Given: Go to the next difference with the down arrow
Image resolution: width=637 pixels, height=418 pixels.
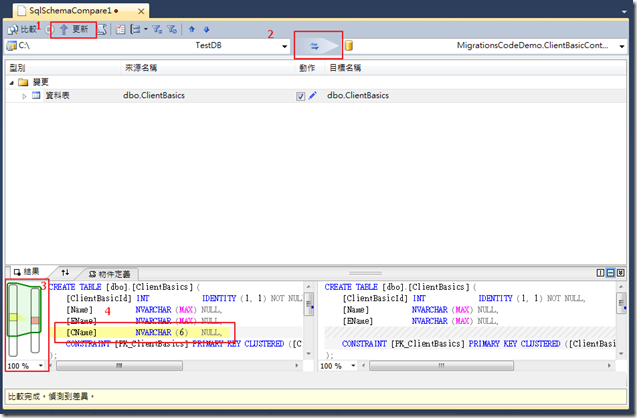Looking at the screenshot, I should pos(206,29).
